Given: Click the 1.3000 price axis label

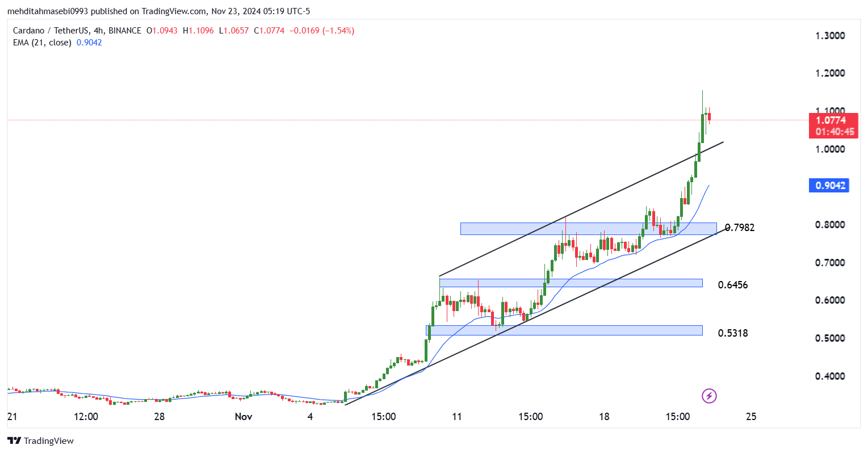Looking at the screenshot, I should pos(830,36).
